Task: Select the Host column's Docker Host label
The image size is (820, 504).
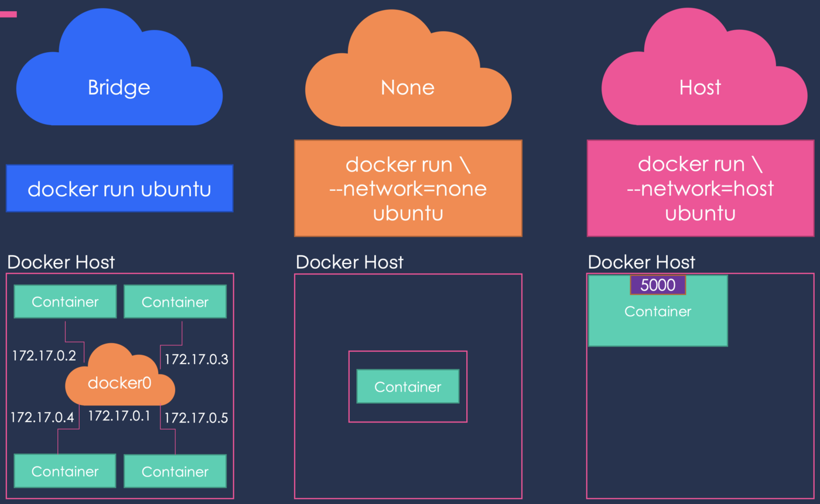Action: 641,262
